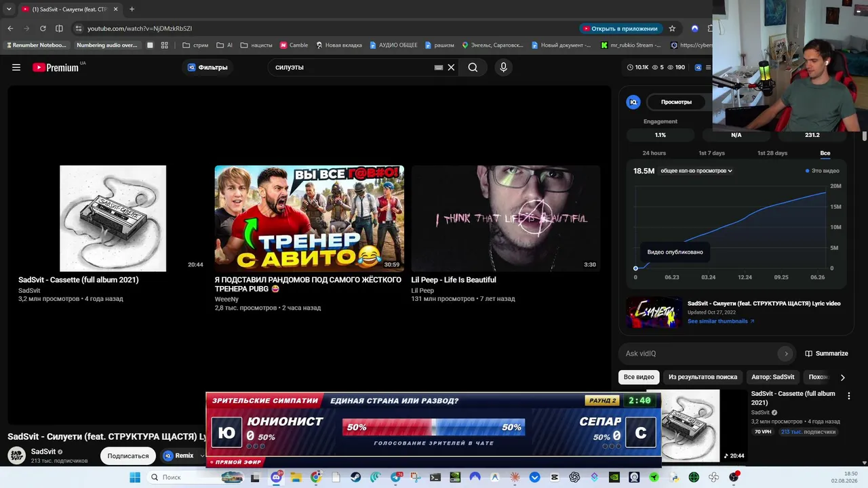Open Numbering audio over bookmark
The image size is (868, 488).
[x=107, y=45]
